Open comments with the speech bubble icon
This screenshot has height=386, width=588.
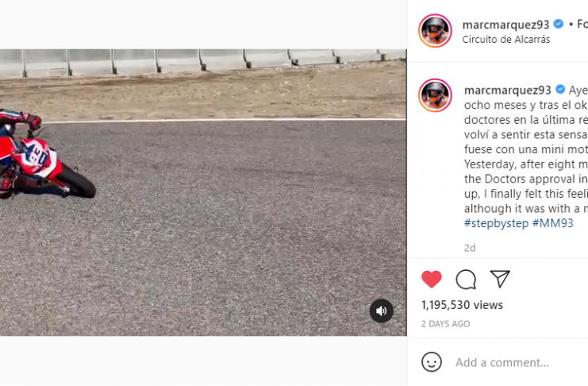point(466,280)
